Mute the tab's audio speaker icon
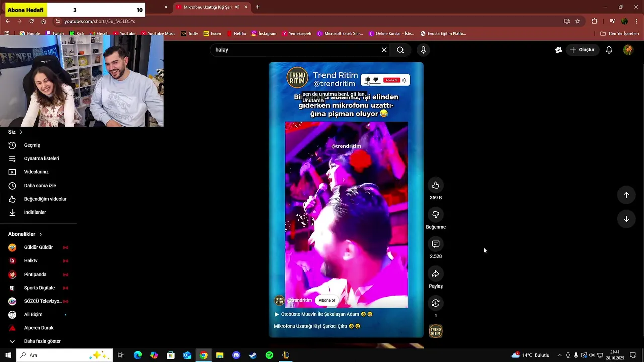The height and width of the screenshot is (362, 644). point(237,7)
